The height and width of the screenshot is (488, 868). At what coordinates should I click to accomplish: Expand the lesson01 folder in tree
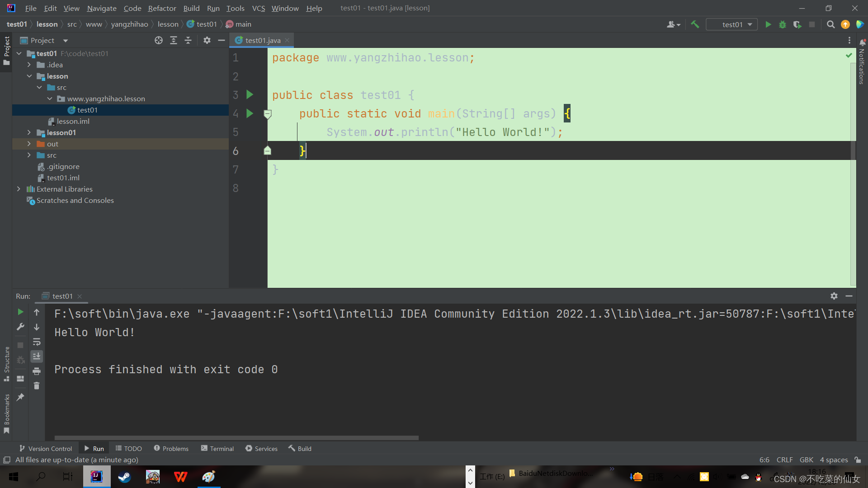click(29, 132)
